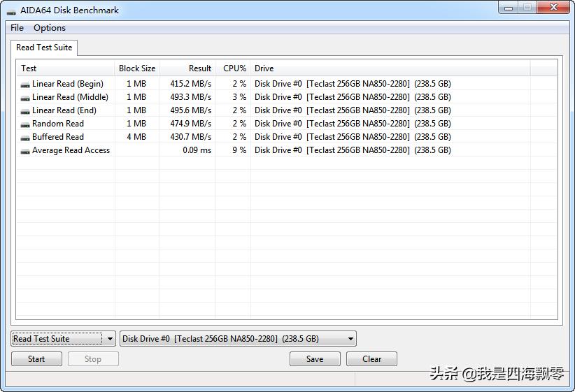This screenshot has height=392, width=575.
Task: Open the File menu
Action: [x=17, y=28]
